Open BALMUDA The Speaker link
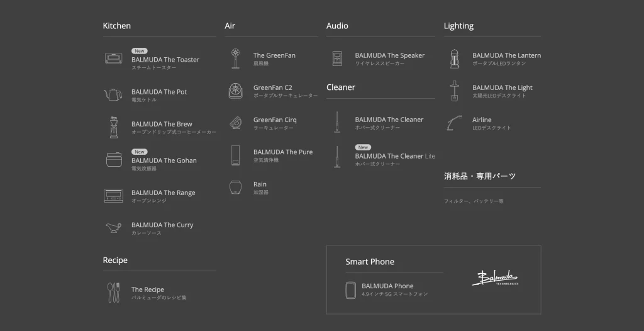Image resolution: width=644 pixels, height=331 pixels. click(389, 55)
